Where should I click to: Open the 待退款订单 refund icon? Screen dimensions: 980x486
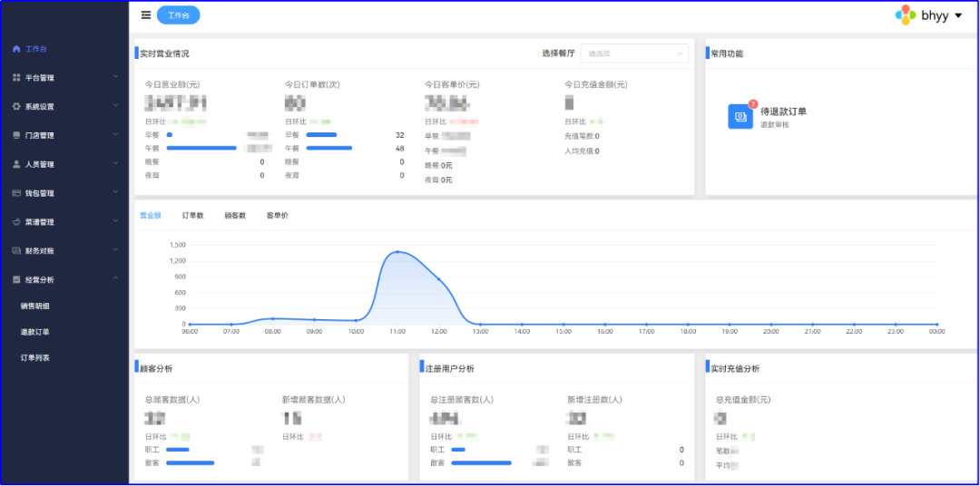[x=740, y=116]
